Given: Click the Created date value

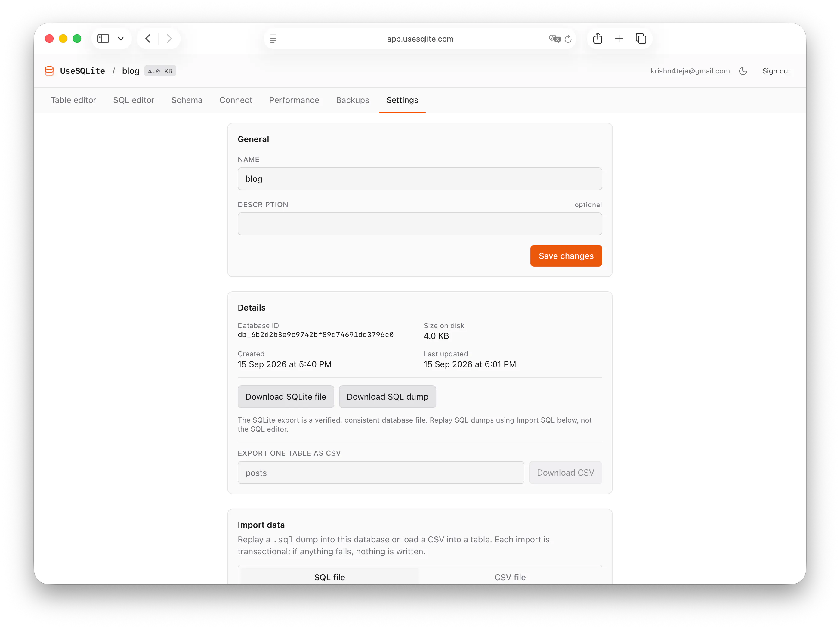Looking at the screenshot, I should coord(284,364).
